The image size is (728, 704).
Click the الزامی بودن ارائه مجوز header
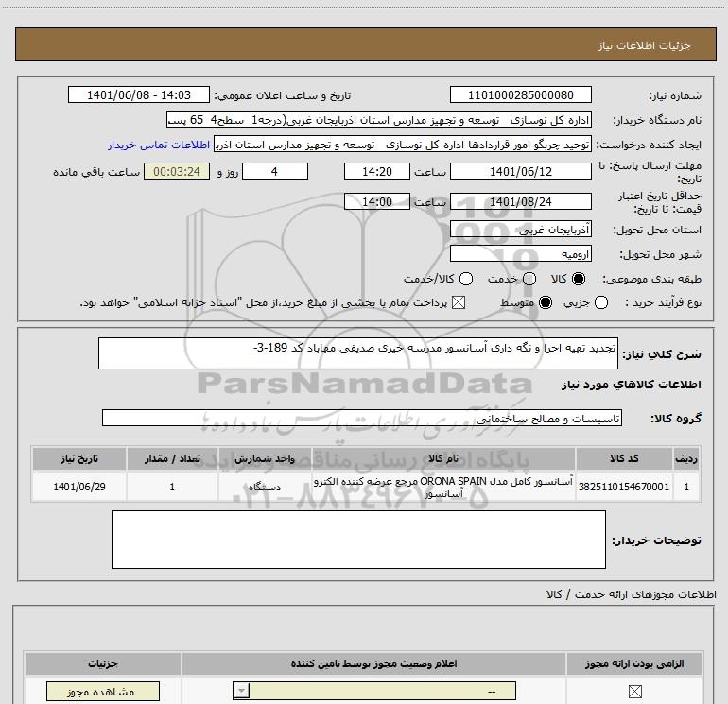(633, 663)
